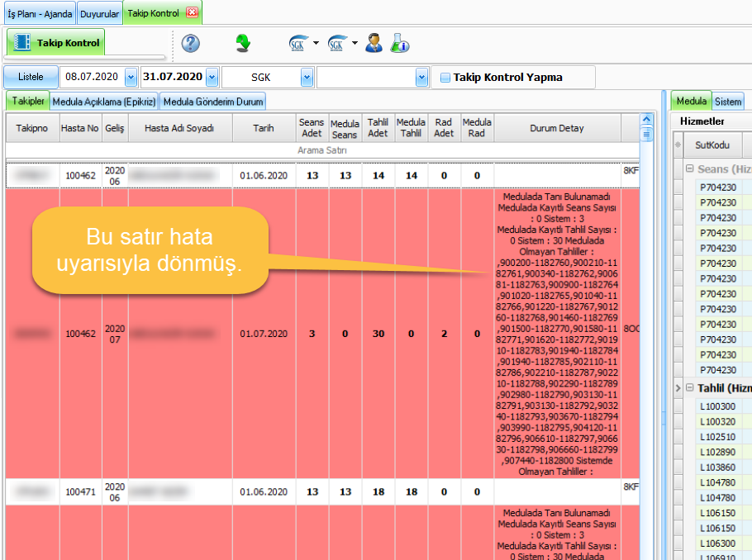The height and width of the screenshot is (560, 752).
Task: Click the Medula Rad column header
Action: (477, 128)
